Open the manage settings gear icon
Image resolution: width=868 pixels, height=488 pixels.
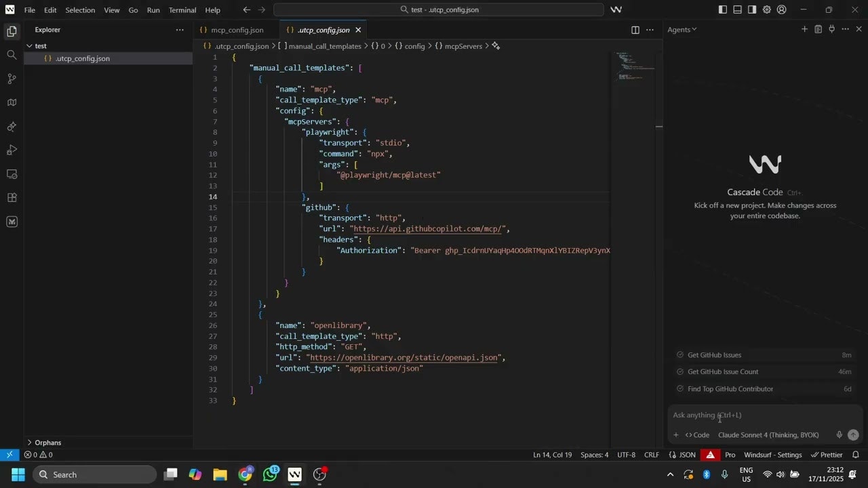tap(767, 9)
